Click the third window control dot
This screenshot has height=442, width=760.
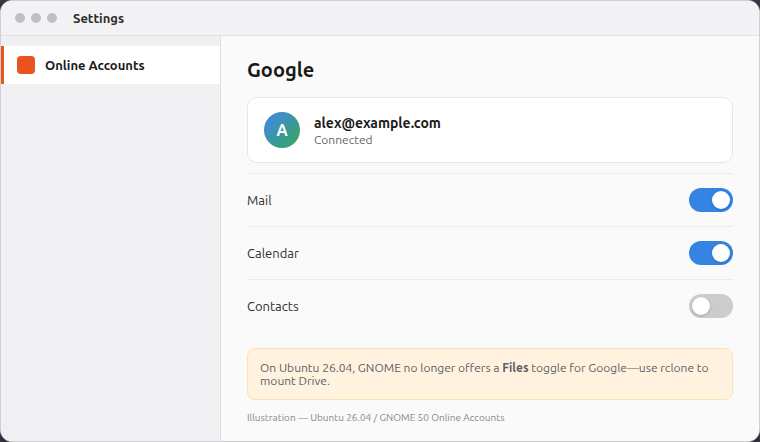coord(52,18)
